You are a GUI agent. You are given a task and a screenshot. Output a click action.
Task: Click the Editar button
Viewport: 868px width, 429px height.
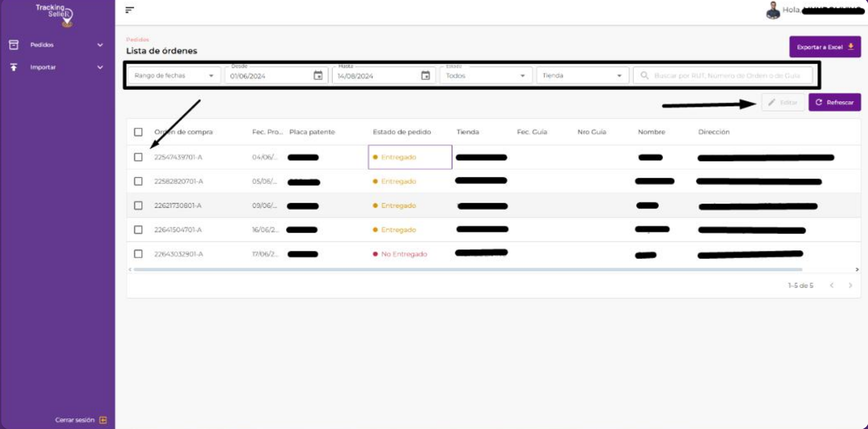point(783,102)
